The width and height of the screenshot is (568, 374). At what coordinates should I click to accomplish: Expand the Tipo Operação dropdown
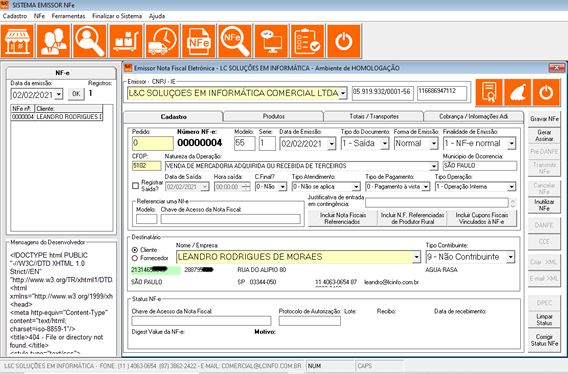pos(511,187)
